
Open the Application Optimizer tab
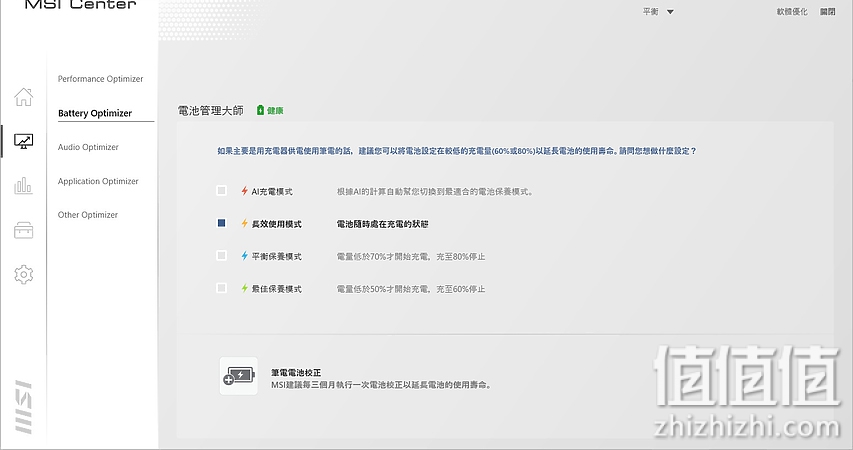coord(98,181)
